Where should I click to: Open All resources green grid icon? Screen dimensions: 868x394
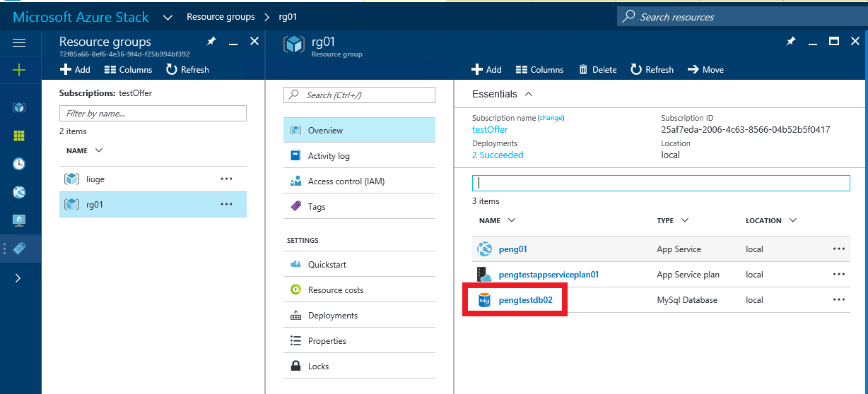point(19,136)
